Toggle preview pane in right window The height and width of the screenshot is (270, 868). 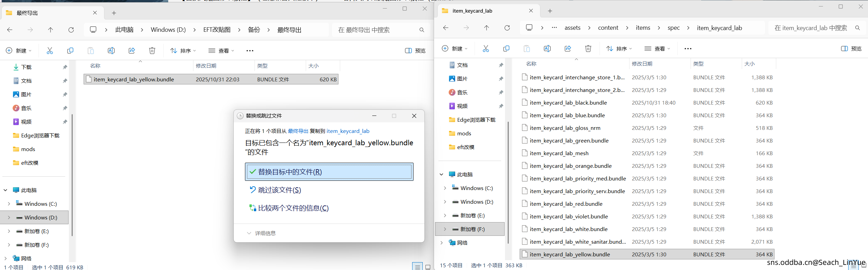point(851,49)
